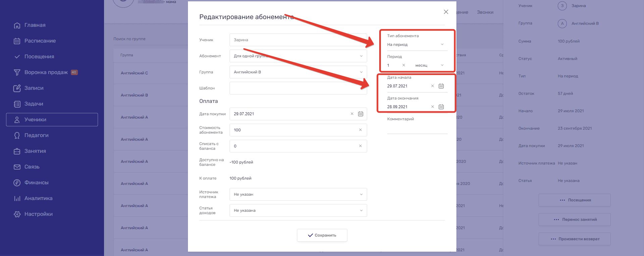
Task: Open the group dropdown showing Английский B
Action: point(298,72)
